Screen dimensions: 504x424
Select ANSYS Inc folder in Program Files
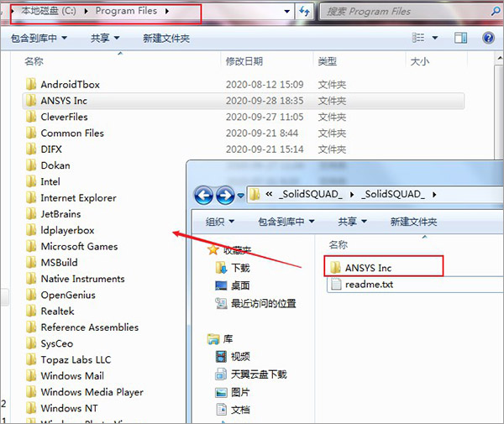tap(244, 101)
